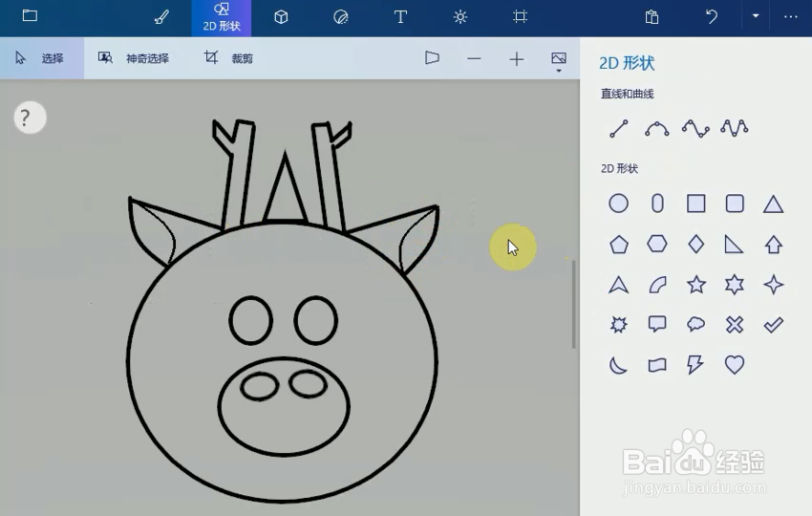This screenshot has width=812, height=516.
Task: Select the six-pointed star shape
Action: point(735,285)
